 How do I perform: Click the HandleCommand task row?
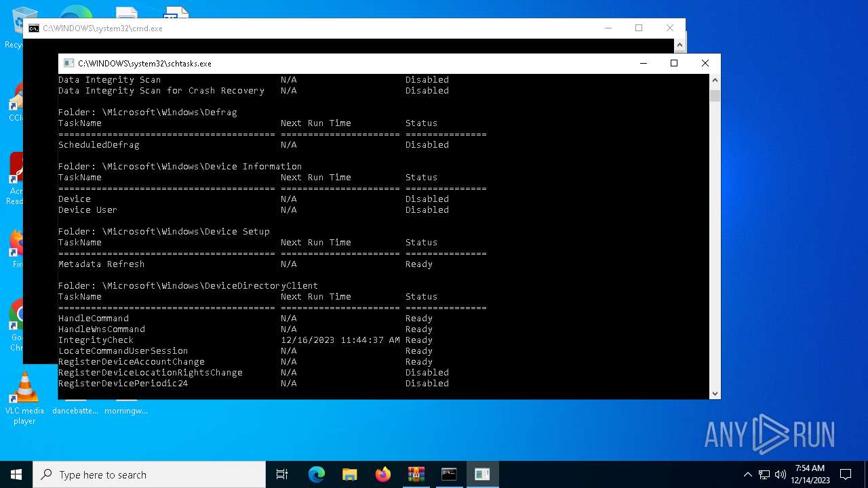245,318
